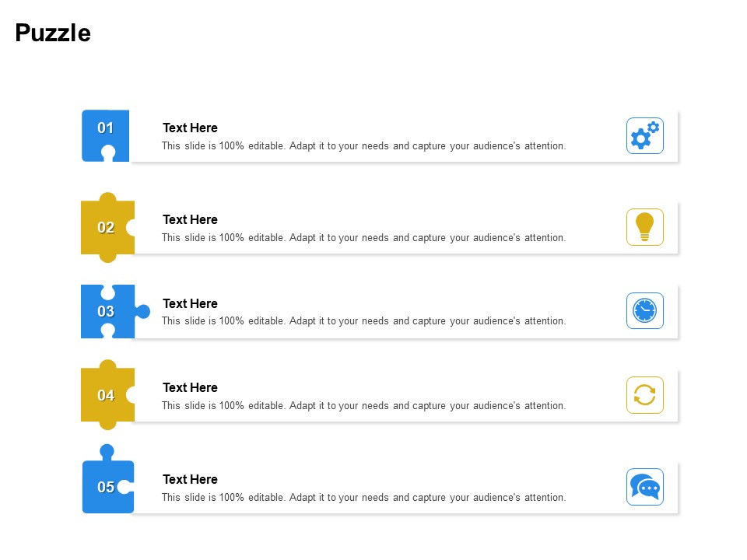Click the description text beside puzzle 02
Screen dimensions: 747x560
point(363,238)
